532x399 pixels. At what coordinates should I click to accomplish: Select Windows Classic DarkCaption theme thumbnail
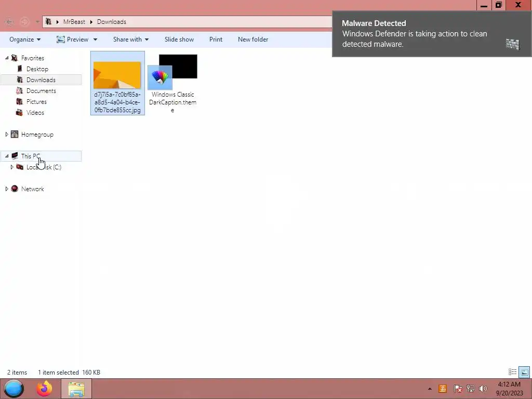tap(172, 72)
